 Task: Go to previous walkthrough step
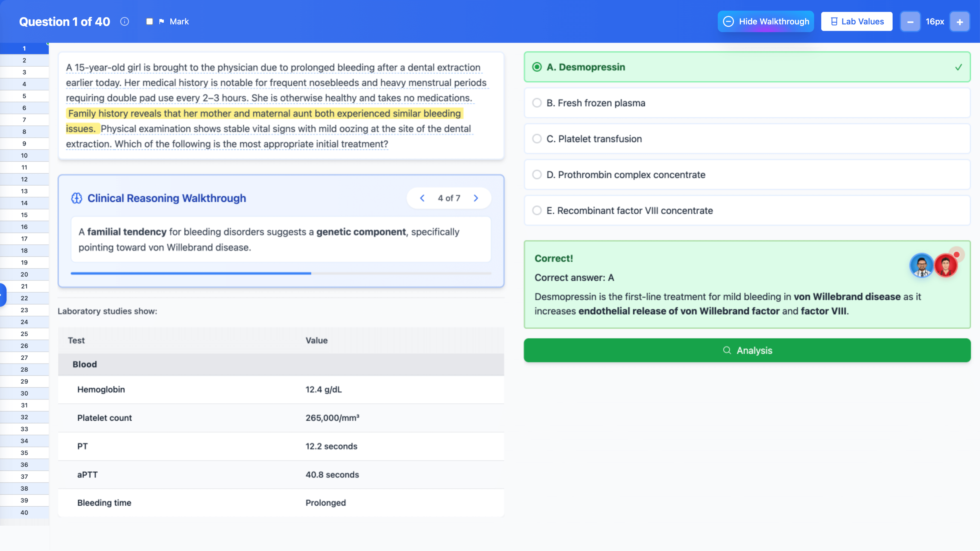(x=422, y=198)
